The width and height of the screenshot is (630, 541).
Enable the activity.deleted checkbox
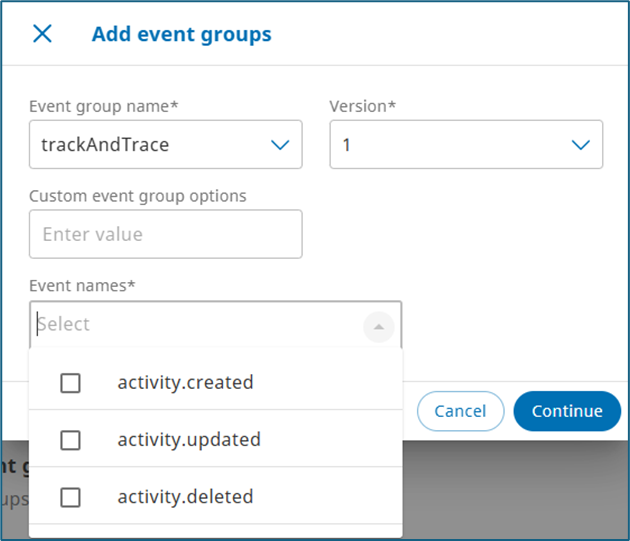pyautogui.click(x=70, y=497)
